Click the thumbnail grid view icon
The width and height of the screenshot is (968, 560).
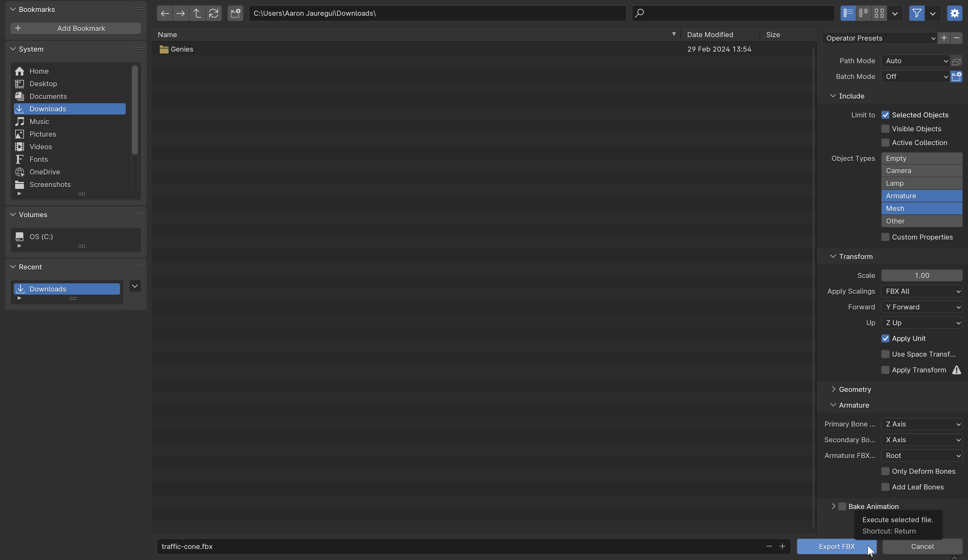[x=879, y=13]
